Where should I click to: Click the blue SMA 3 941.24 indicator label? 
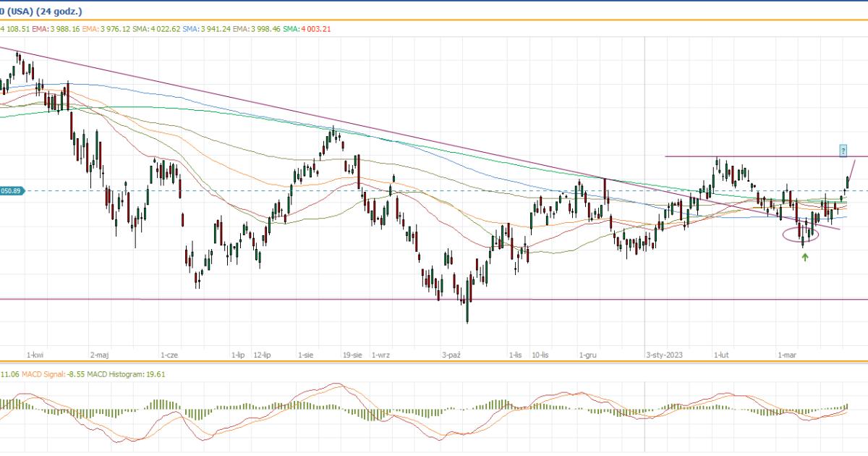tap(205, 29)
